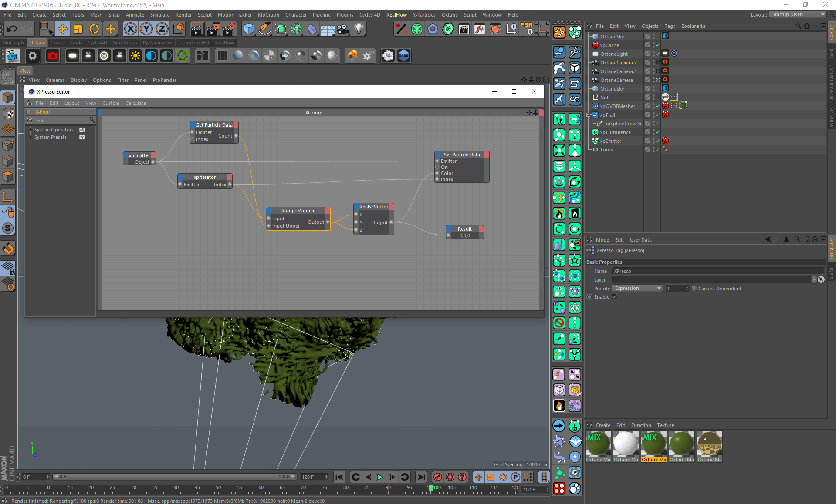This screenshot has height=504, width=836.
Task: Open Material Manager Create menu
Action: 603,425
